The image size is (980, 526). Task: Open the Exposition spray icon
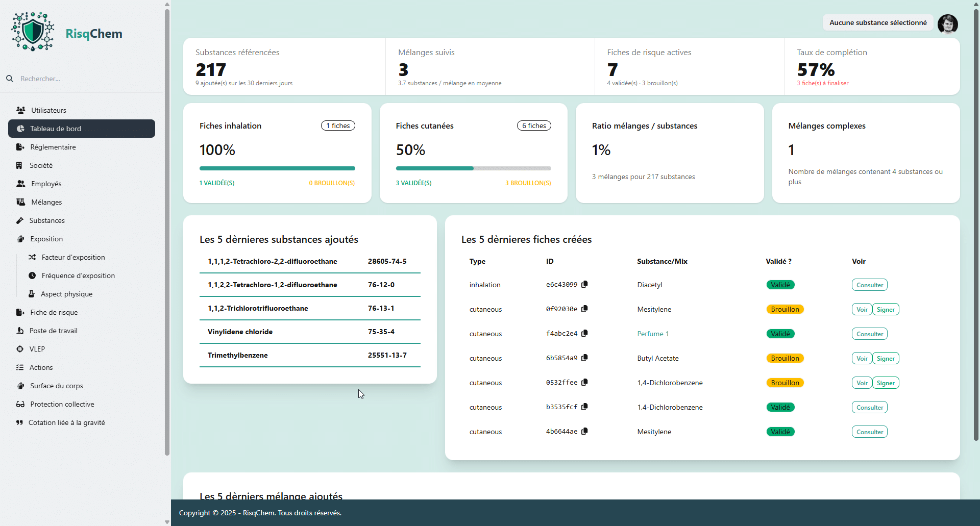click(20, 239)
